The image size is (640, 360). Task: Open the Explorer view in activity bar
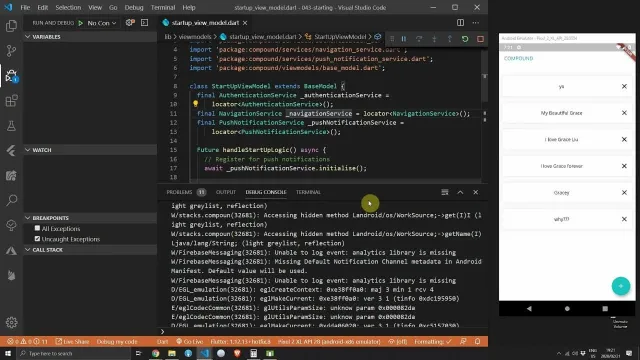click(11, 26)
